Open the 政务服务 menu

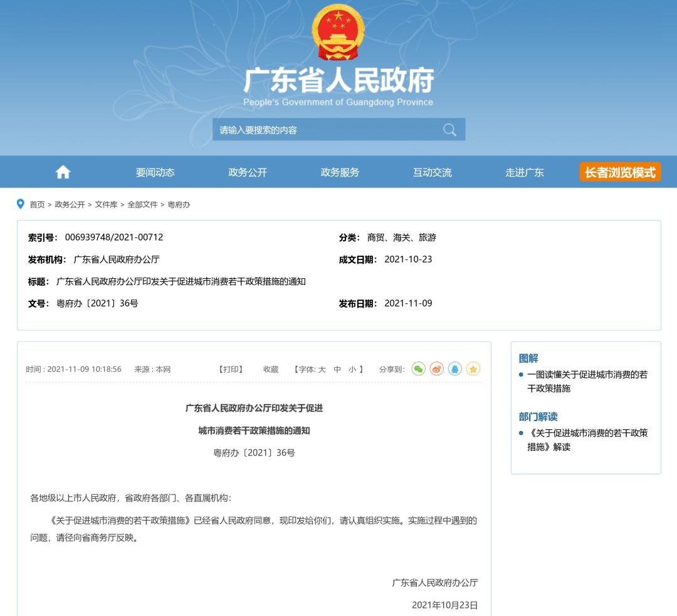340,172
